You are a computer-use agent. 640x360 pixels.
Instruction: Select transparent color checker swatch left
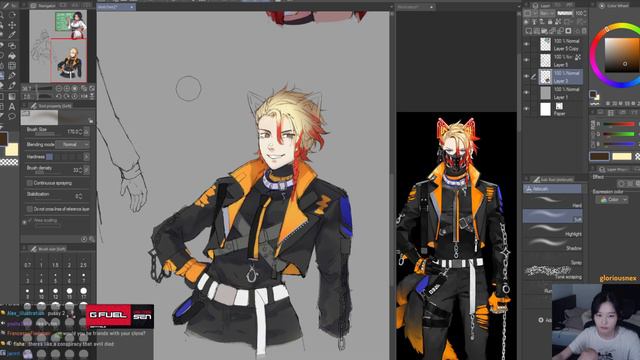9,162
